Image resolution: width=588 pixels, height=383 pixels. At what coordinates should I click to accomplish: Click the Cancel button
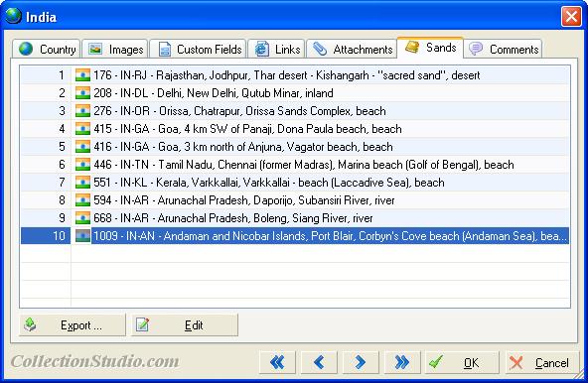click(542, 362)
